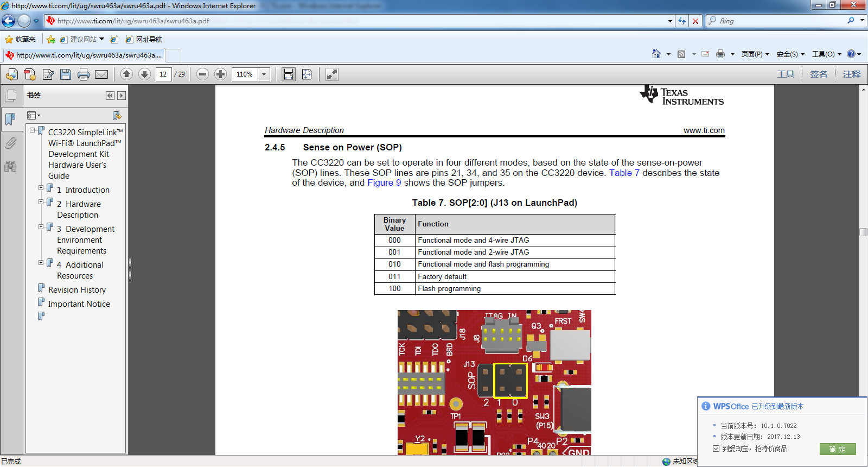Click the PDF toolbar printer icon
Image resolution: width=868 pixels, height=467 pixels.
click(84, 74)
